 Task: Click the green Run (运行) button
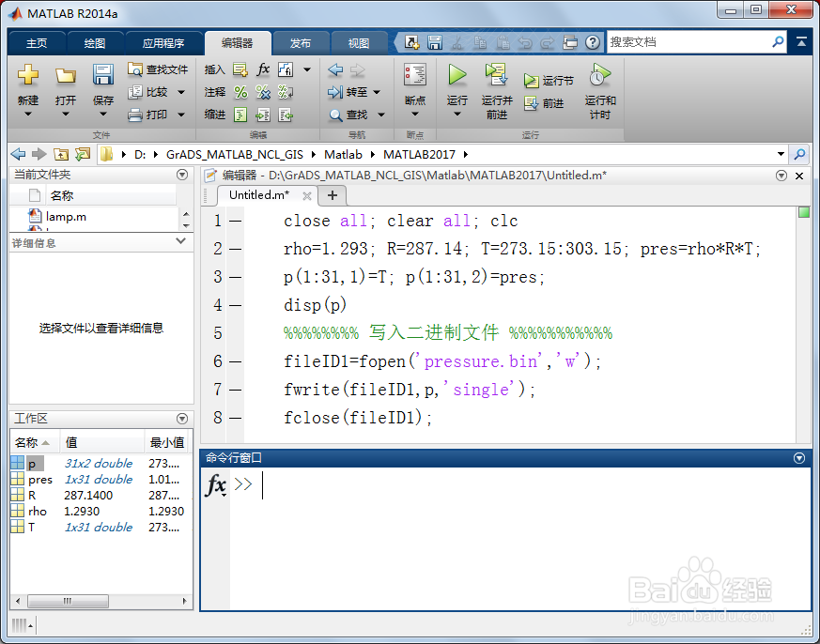tap(457, 75)
